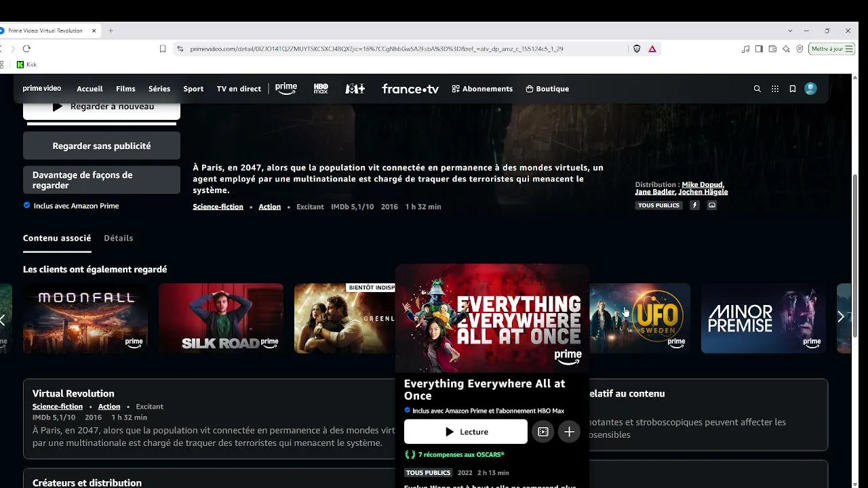
Task: Open the watchlist bookmark icon in Prime Video header
Action: 792,89
